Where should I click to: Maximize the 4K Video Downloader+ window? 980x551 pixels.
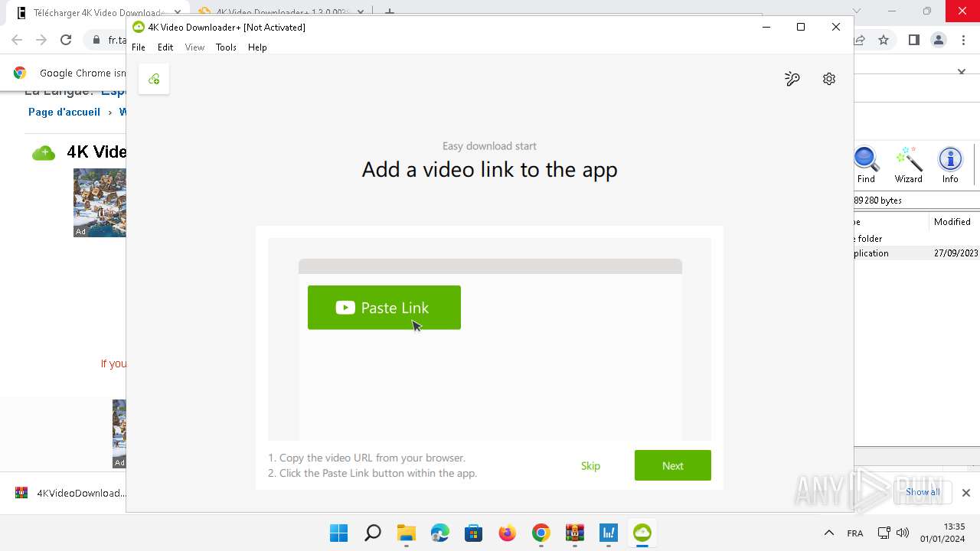click(x=801, y=27)
